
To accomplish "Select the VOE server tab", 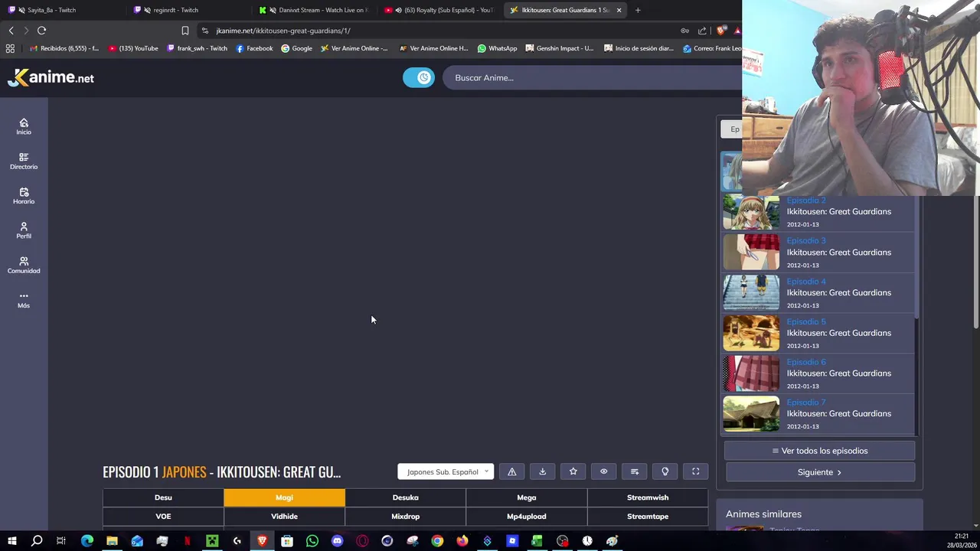I will (x=163, y=517).
